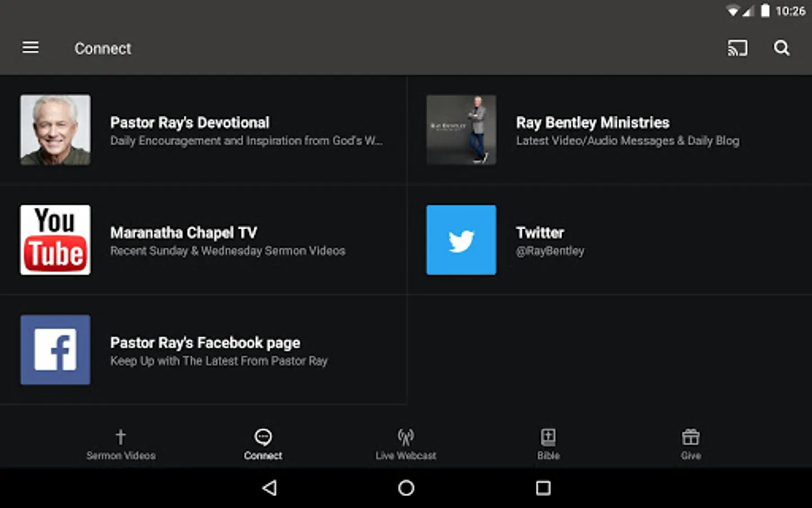Screen dimensions: 812x508
Task: Open search with the magnifier icon
Action: point(782,48)
